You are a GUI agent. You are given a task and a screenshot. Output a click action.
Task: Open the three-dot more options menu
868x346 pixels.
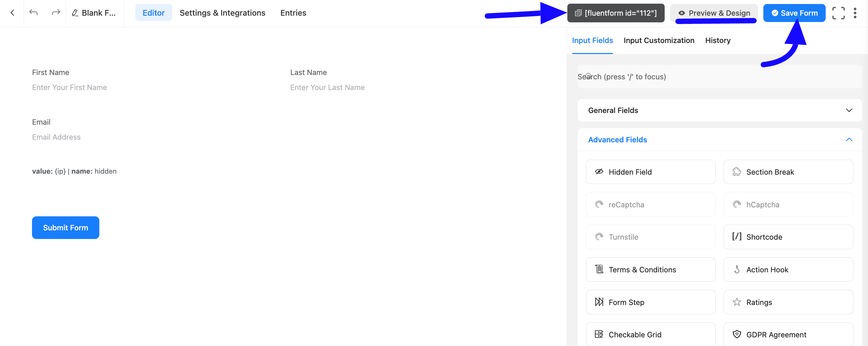click(x=855, y=13)
